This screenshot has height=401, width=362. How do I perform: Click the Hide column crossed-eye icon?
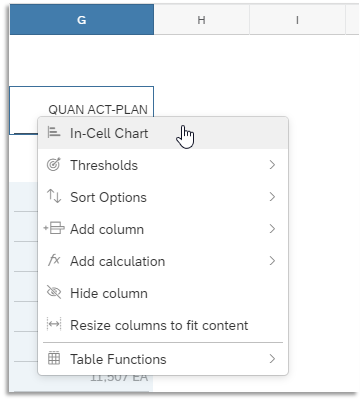(x=54, y=292)
